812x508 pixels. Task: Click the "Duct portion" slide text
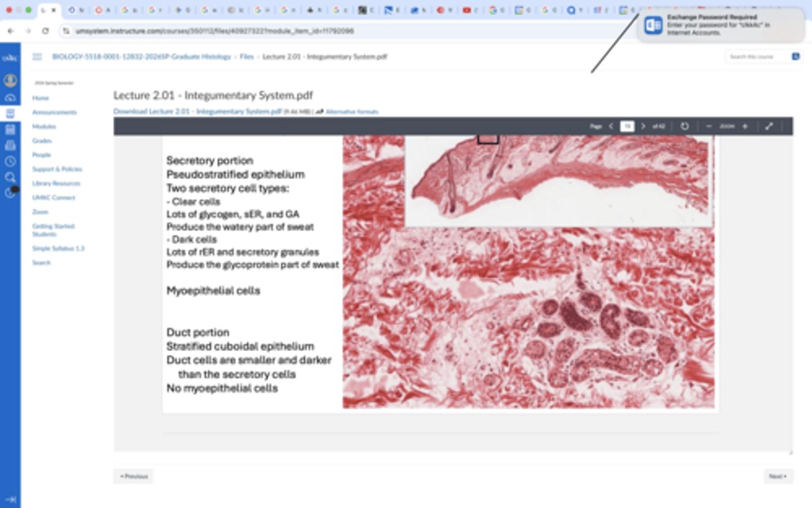click(x=198, y=333)
